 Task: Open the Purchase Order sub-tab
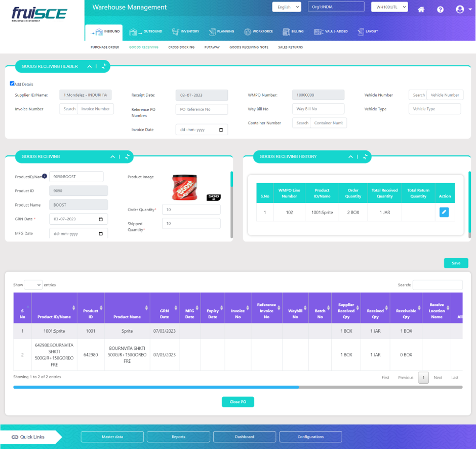(x=105, y=47)
